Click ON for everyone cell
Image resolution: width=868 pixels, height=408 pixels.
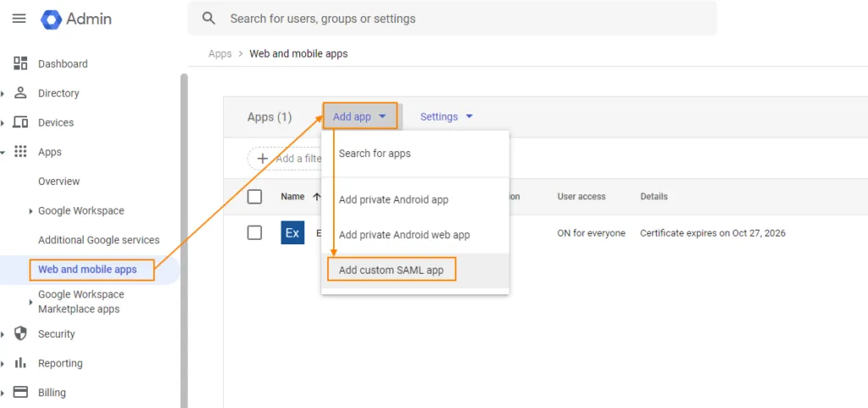tap(591, 233)
